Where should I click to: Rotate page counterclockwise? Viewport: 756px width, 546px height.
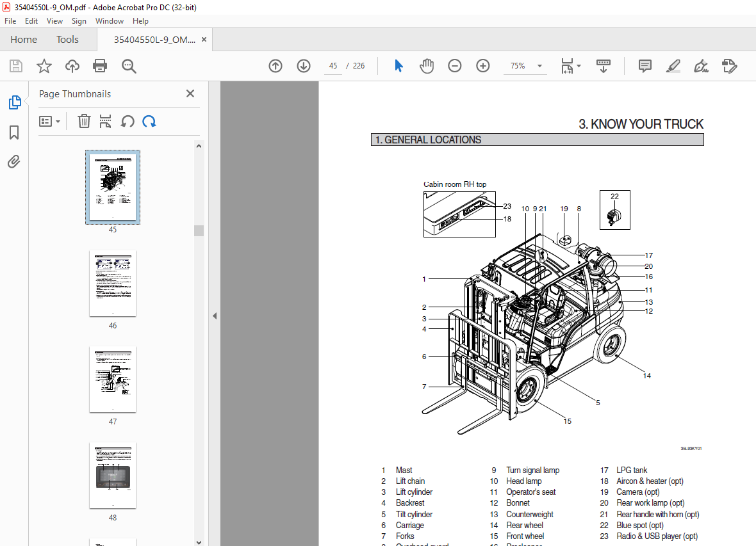point(127,122)
